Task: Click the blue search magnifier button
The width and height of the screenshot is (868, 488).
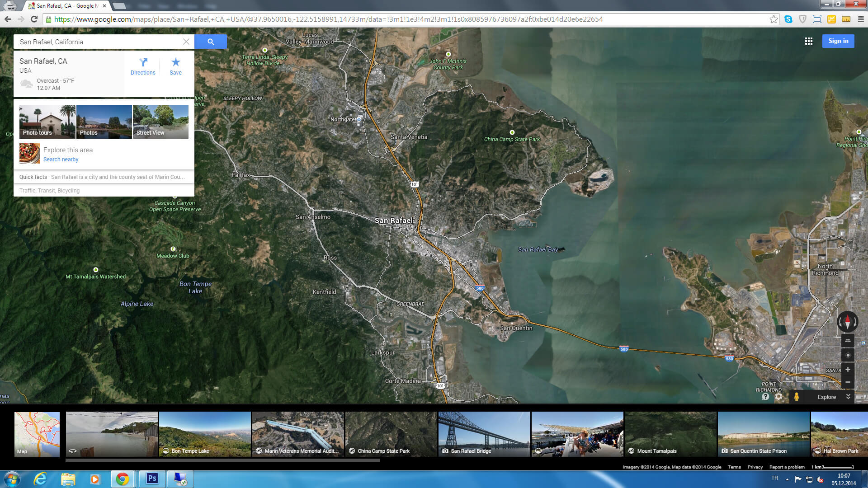Action: [x=211, y=42]
